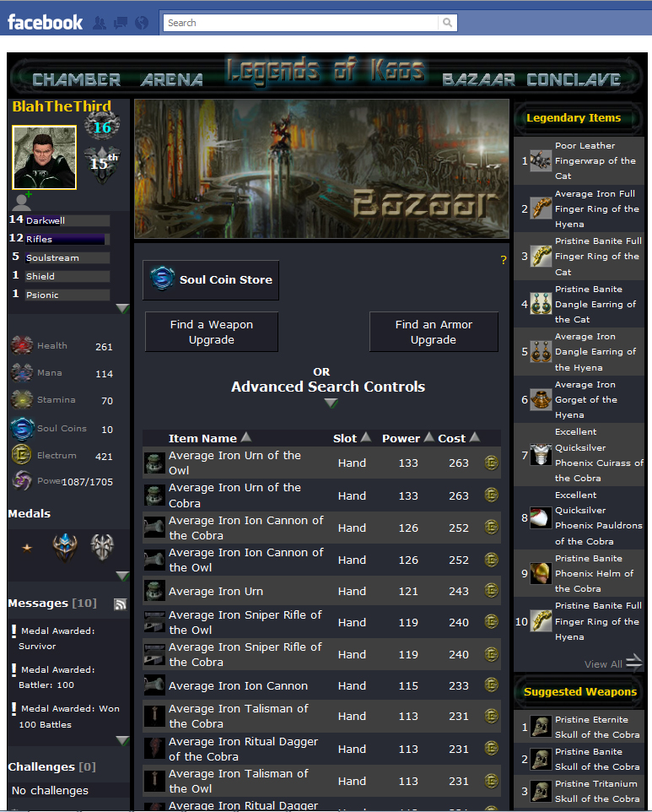Sort items by Power arrow
The height and width of the screenshot is (812, 652).
tap(428, 437)
